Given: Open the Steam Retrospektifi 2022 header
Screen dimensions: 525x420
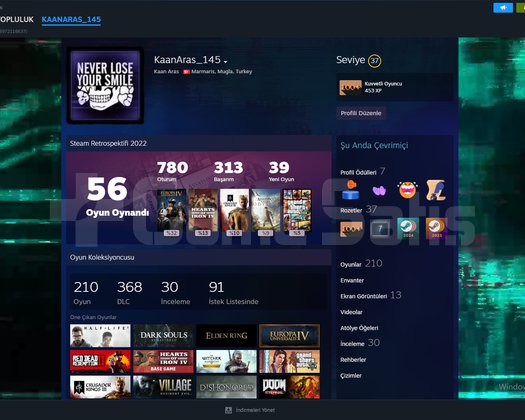Looking at the screenshot, I should click(108, 143).
